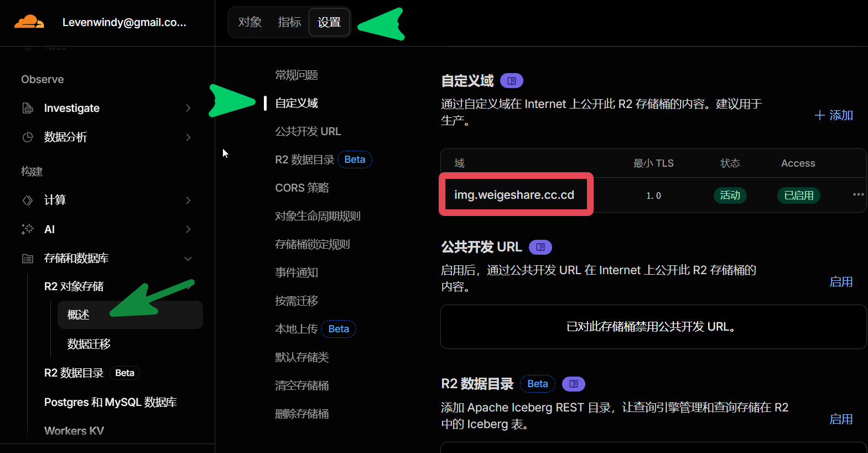Open 对象生命周期规则 settings
This screenshot has width=868, height=453.
[x=318, y=216]
